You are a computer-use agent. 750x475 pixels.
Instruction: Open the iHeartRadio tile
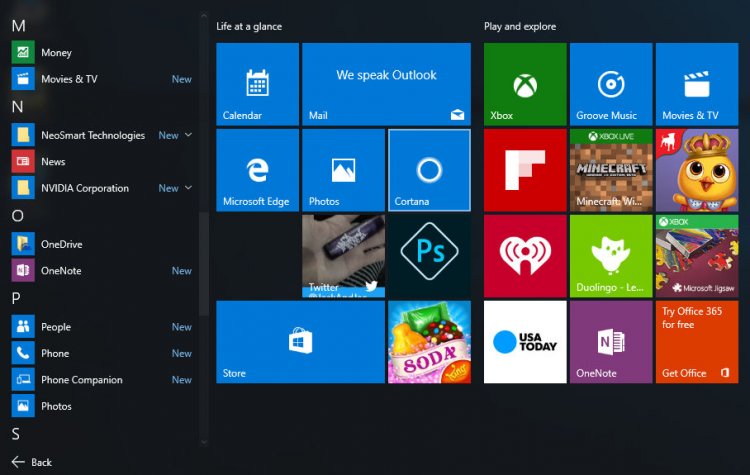(x=525, y=256)
